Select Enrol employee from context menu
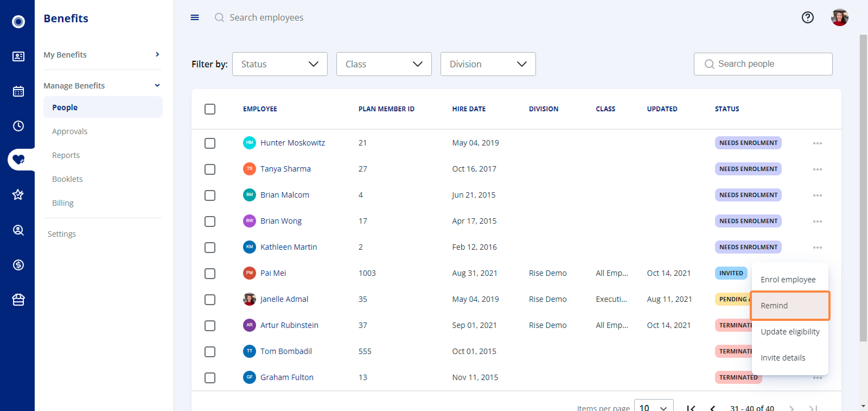The width and height of the screenshot is (868, 411). point(790,280)
